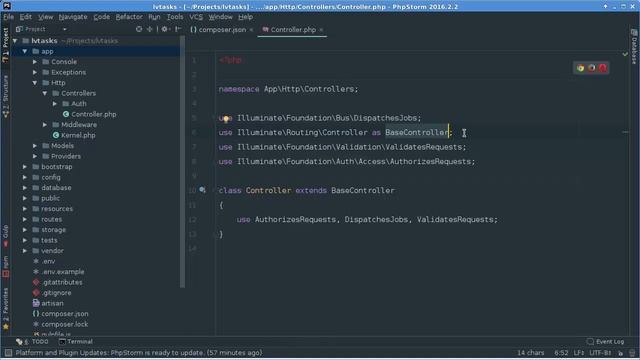Select the Controller.php editor tab
640x360 pixels.
[293, 30]
